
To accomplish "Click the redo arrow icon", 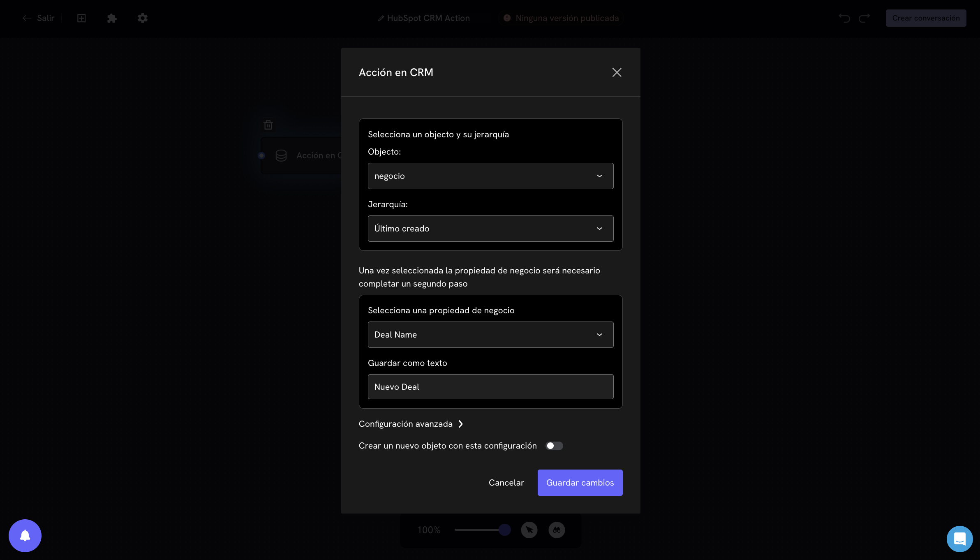I will point(864,18).
